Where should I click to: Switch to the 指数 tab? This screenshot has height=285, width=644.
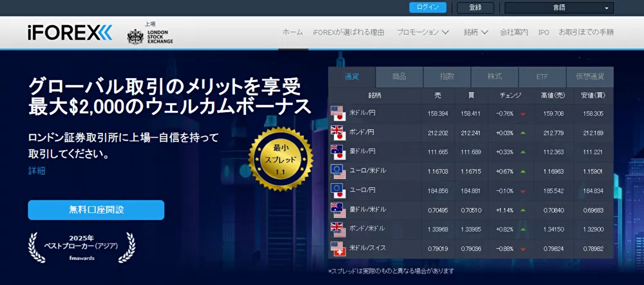point(447,77)
